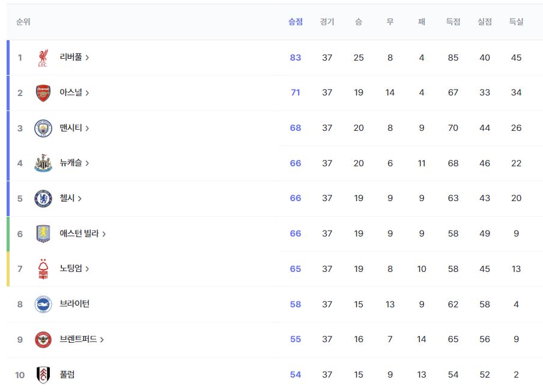Click the Newcastle club crest
543x392 pixels.
point(43,163)
